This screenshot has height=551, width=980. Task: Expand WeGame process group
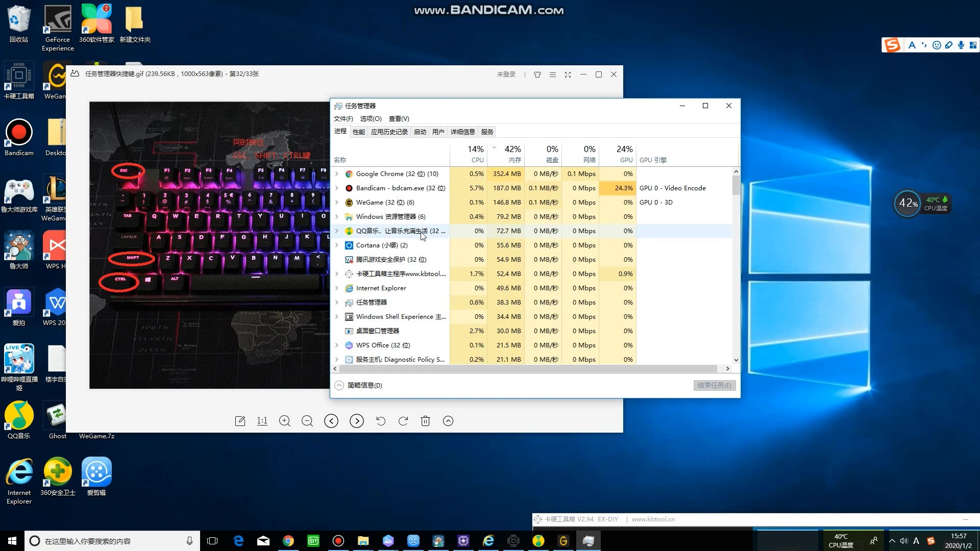coord(336,203)
